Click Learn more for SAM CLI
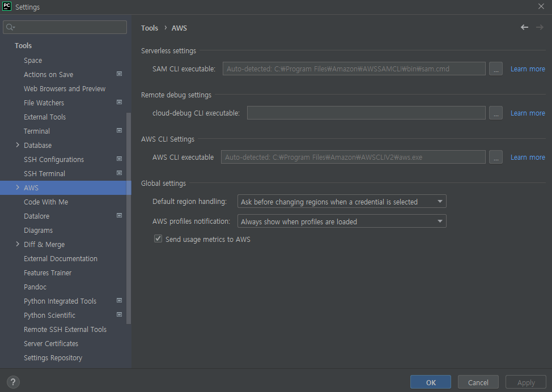 (x=528, y=69)
